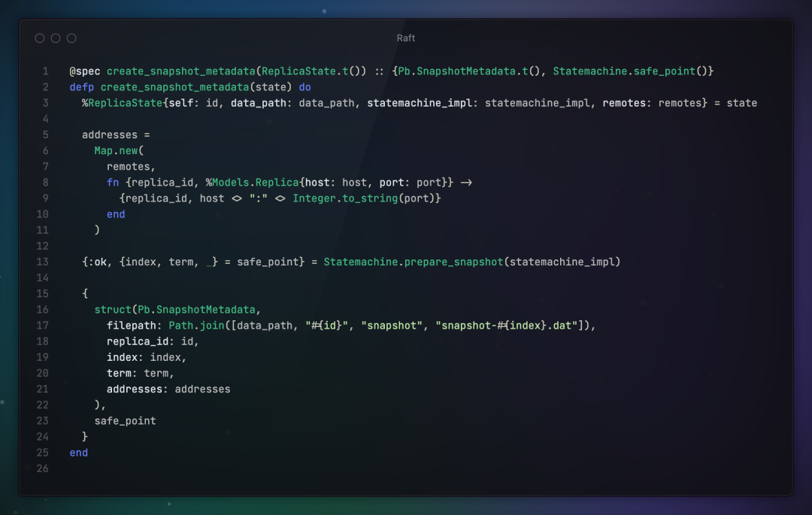This screenshot has height=515, width=812.
Task: Click the "snapshot-#{index}.dat" string
Action: tap(506, 326)
